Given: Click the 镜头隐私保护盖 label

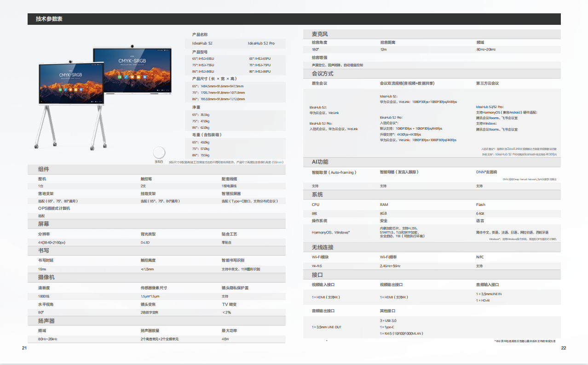Looking at the screenshot, I should [x=235, y=288].
